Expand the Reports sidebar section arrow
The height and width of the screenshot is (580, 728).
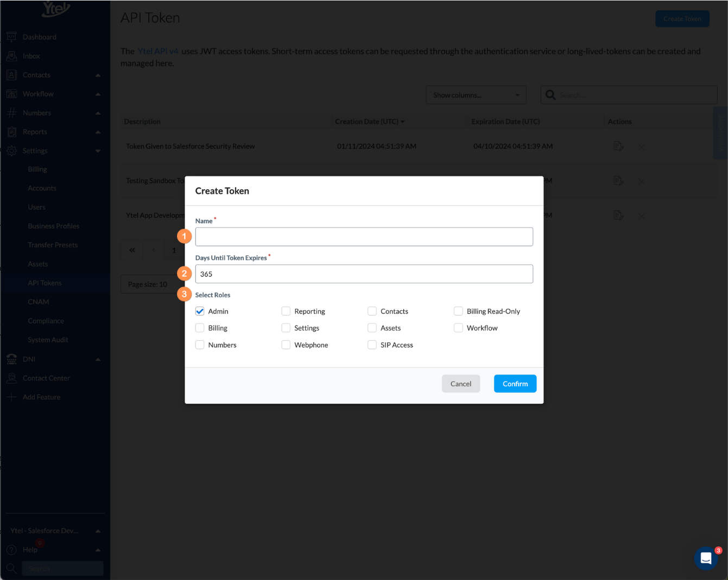coord(98,132)
